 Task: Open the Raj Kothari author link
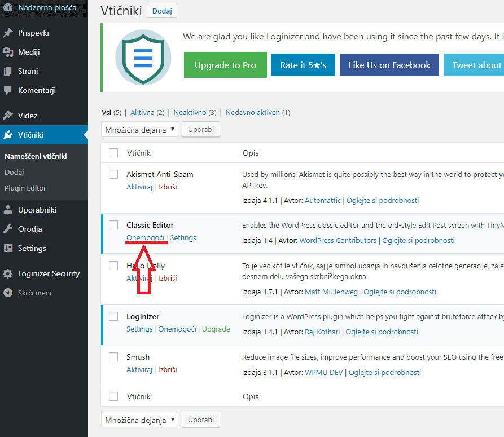point(322,332)
